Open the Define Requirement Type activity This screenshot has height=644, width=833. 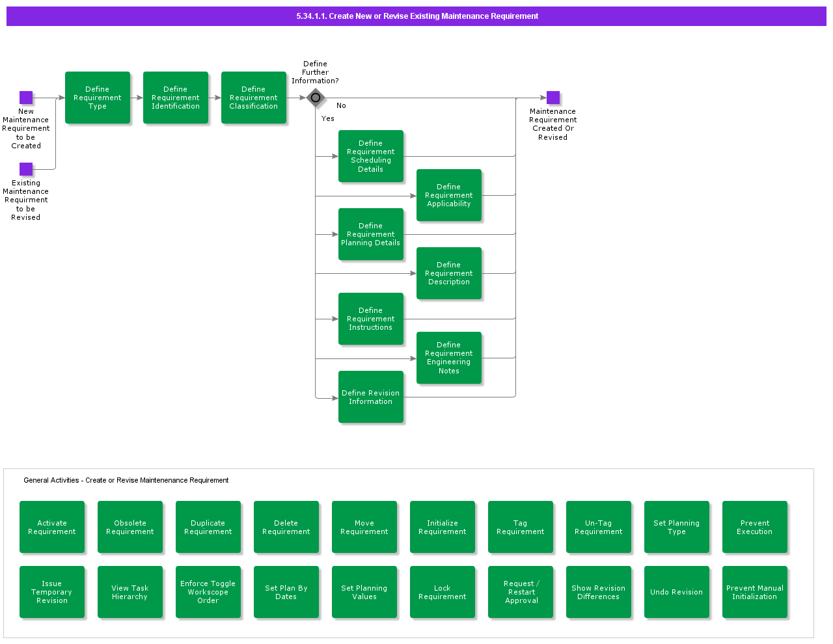pyautogui.click(x=98, y=98)
